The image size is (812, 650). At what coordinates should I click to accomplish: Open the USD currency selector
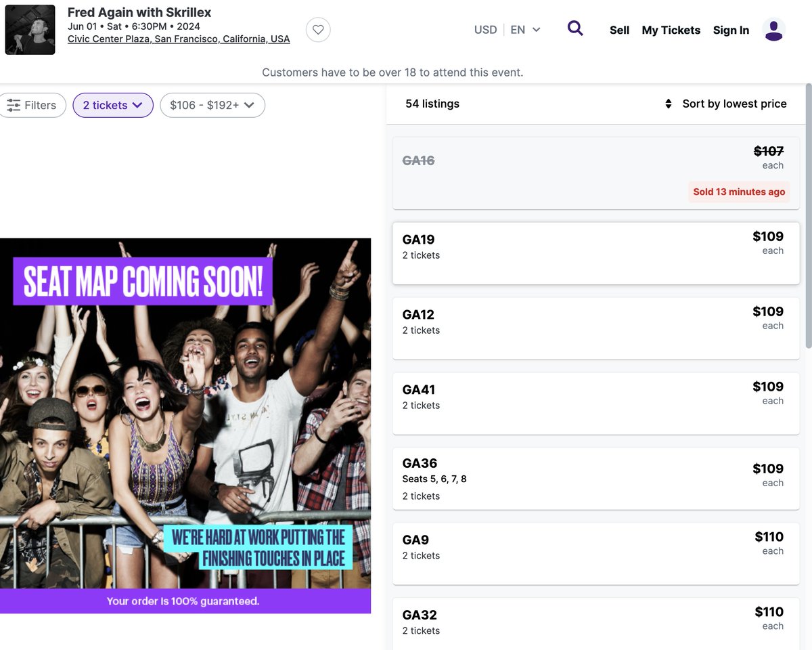(485, 30)
